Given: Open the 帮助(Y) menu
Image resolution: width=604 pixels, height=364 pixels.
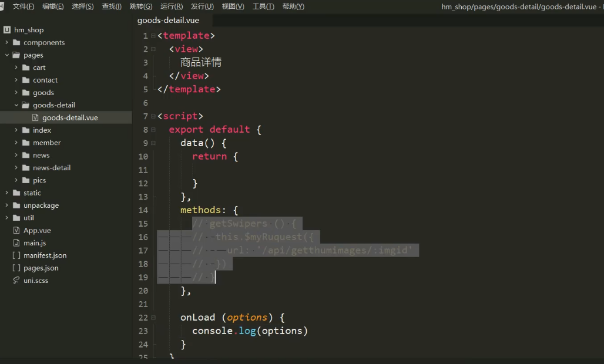Looking at the screenshot, I should pyautogui.click(x=293, y=6).
